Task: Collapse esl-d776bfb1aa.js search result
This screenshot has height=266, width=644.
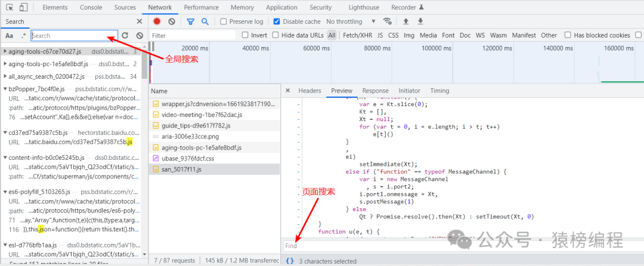Action: [5, 245]
